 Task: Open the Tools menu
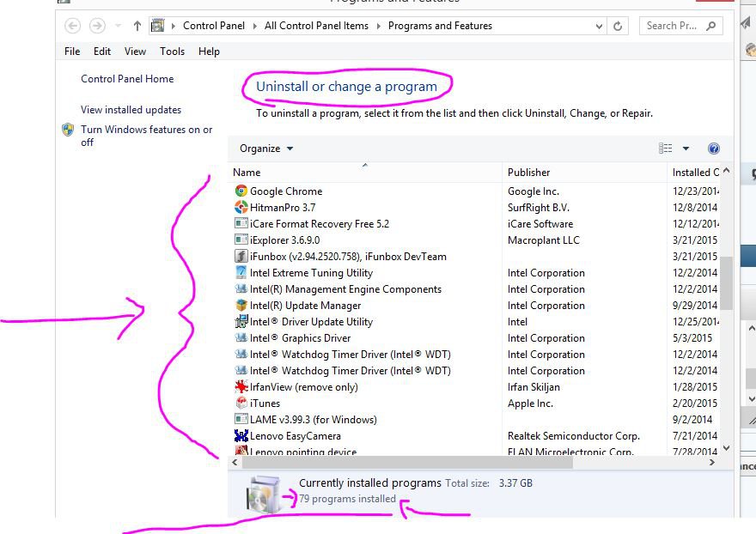coord(172,52)
